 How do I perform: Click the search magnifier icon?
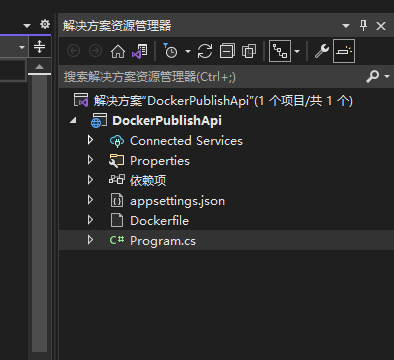click(373, 76)
